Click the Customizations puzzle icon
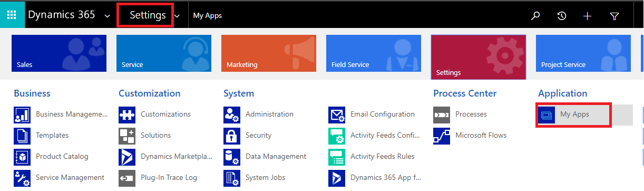The width and height of the screenshot is (644, 191). [127, 114]
